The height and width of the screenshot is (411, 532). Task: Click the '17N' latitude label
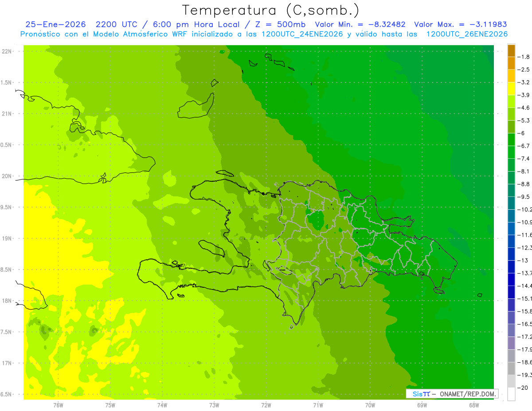click(7, 363)
